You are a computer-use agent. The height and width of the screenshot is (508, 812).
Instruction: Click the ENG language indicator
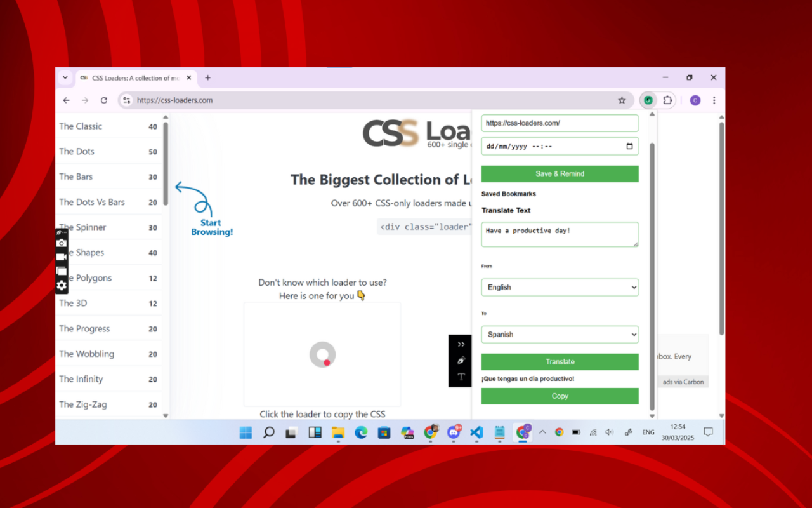[648, 432]
